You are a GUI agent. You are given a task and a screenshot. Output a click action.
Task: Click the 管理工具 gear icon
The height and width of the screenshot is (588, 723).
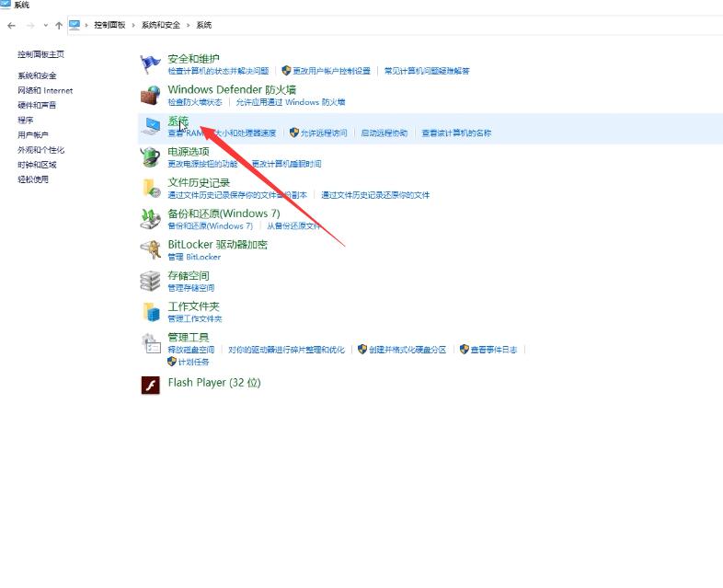[x=150, y=343]
